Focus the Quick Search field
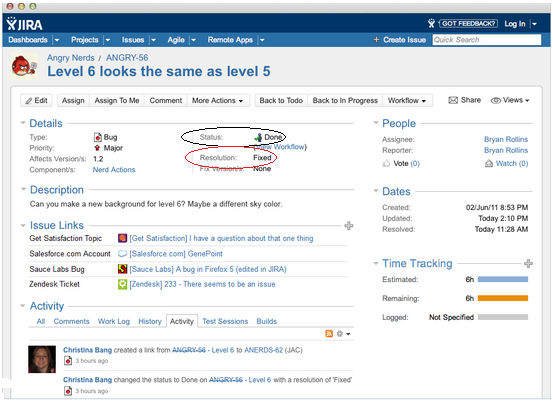The image size is (553, 402). [x=487, y=40]
